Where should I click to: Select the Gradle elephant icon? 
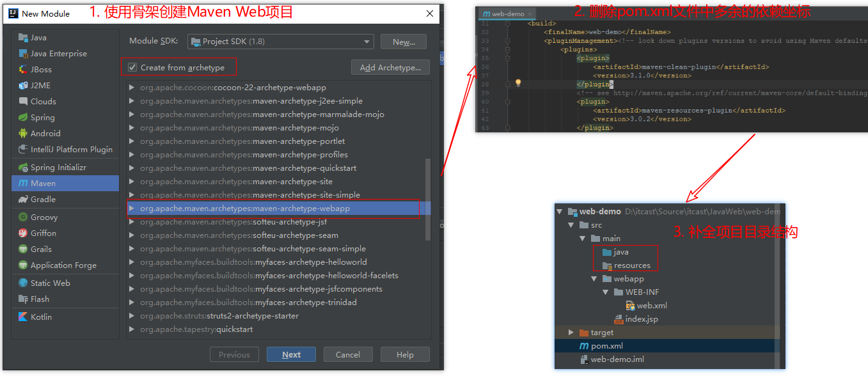24,200
